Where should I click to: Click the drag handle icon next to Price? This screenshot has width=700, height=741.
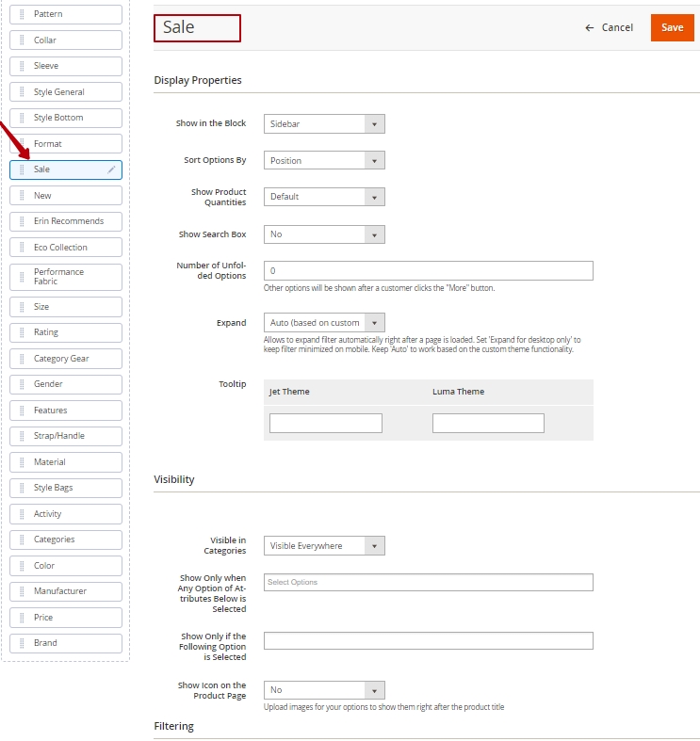(23, 618)
